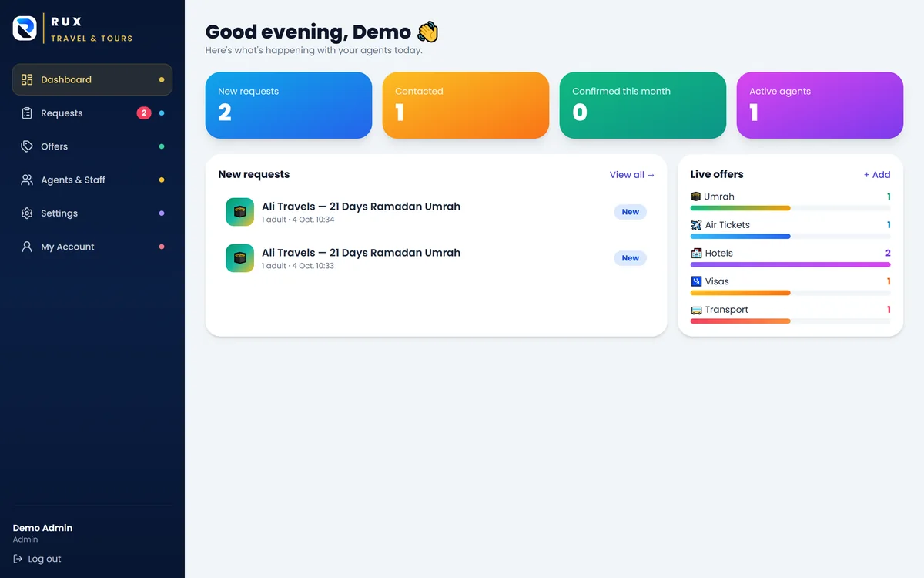Click the yellow dot beside Agents & Staff
924x578 pixels.
[161, 180]
